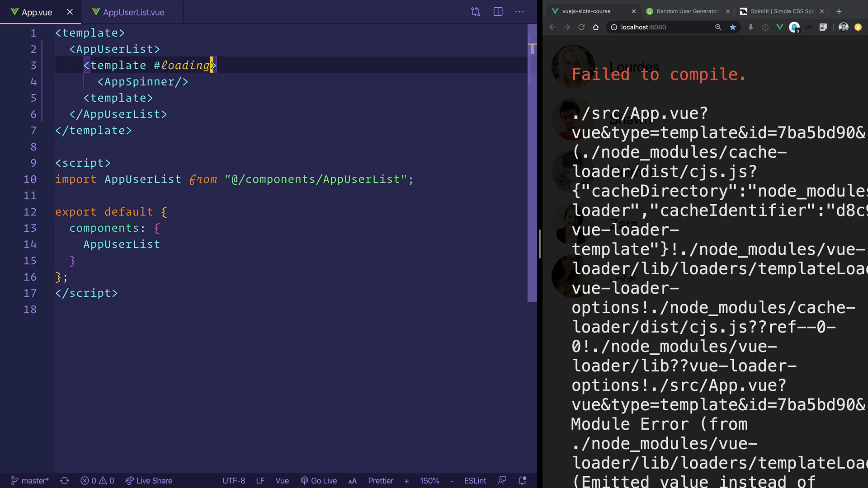Screen dimensions: 868x488
Task: Click the yellow update indicator icon
Action: [x=858, y=27]
